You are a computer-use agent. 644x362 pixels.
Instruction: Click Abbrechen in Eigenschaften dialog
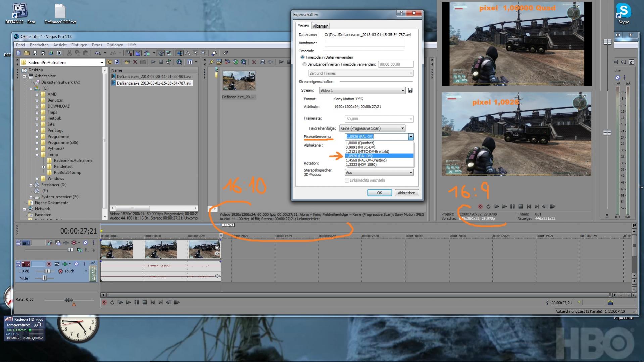pyautogui.click(x=407, y=193)
